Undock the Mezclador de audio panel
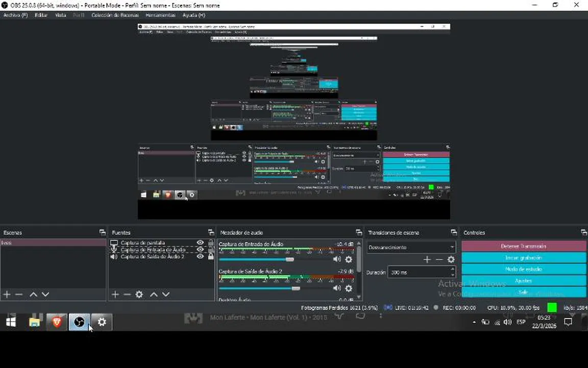This screenshot has height=368, width=588. 359,233
